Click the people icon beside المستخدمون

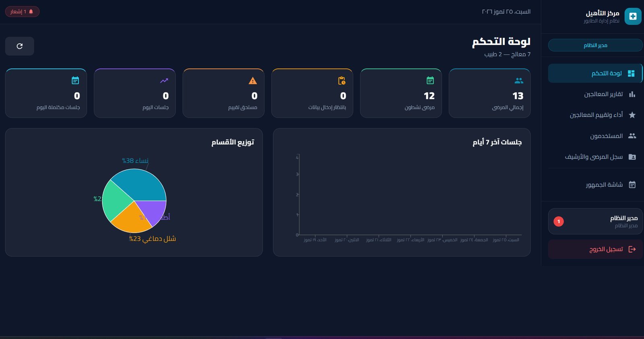coord(632,136)
